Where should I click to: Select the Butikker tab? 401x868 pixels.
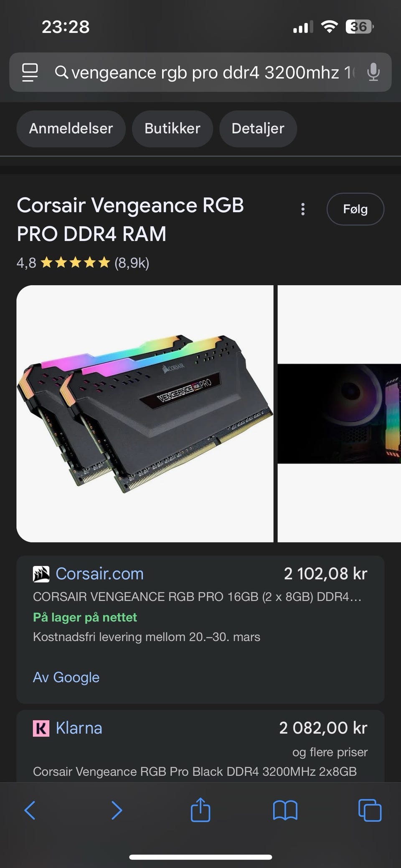coord(172,128)
